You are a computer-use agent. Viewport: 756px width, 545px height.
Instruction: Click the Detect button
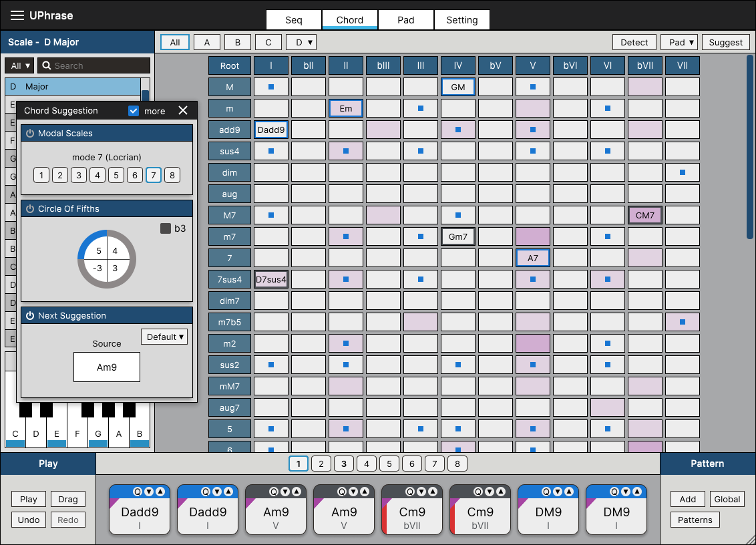(x=634, y=43)
